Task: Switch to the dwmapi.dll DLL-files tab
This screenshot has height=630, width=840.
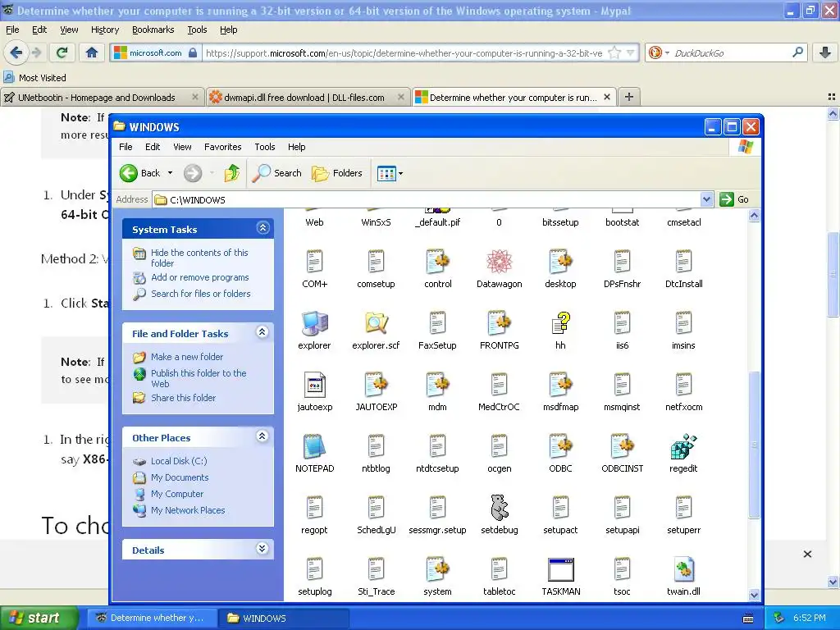Action: [307, 98]
